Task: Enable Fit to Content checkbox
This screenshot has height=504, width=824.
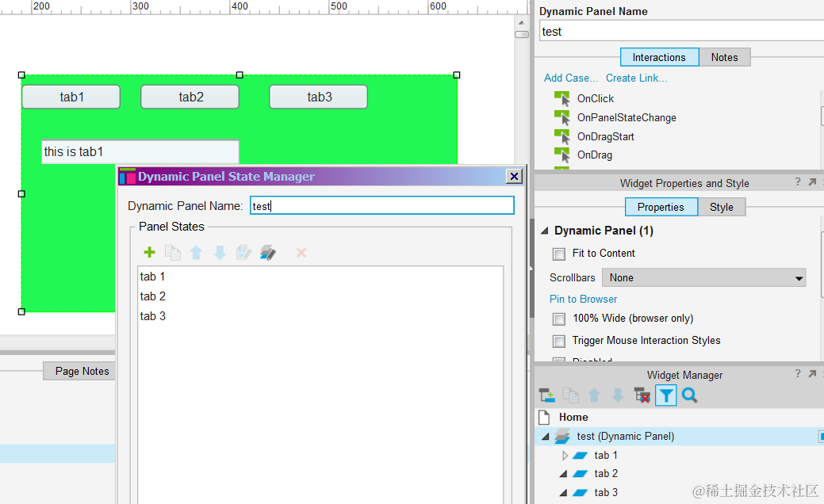Action: tap(559, 254)
